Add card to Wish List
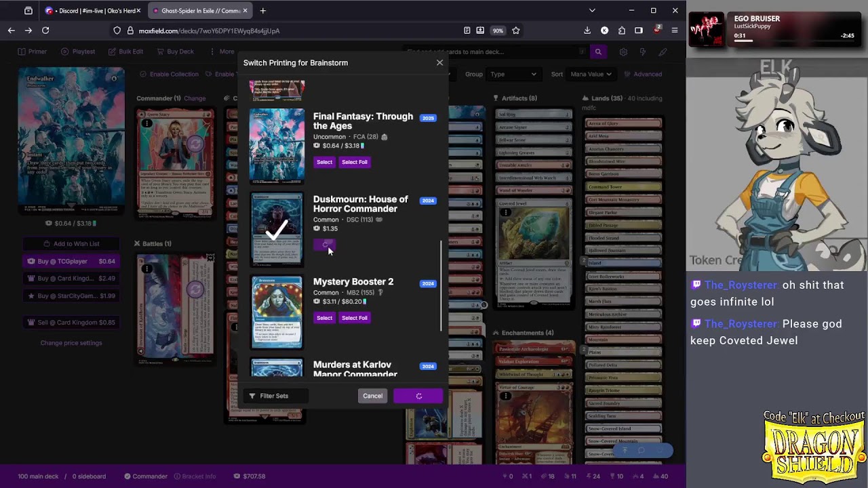 [x=71, y=244]
